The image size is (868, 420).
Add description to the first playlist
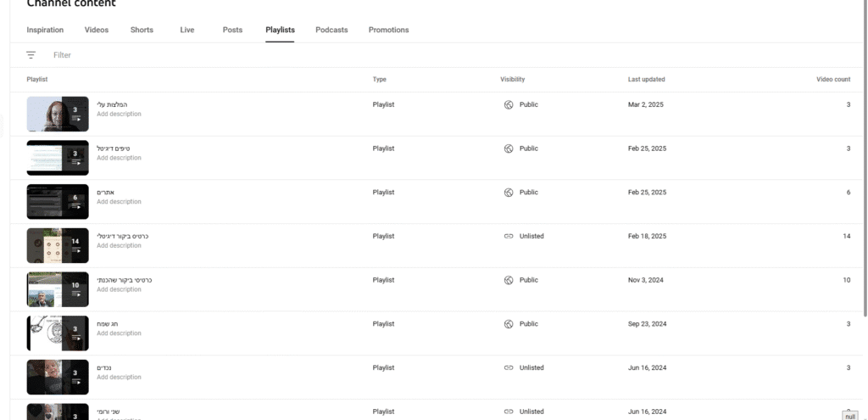pos(119,115)
